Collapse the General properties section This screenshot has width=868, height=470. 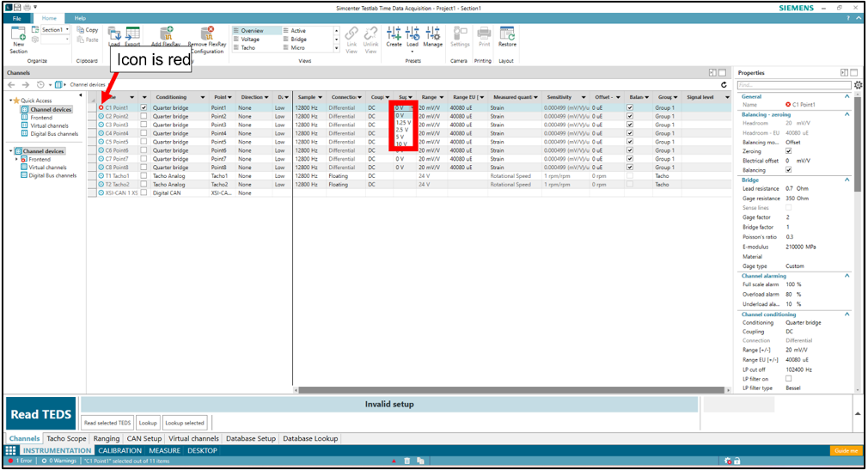point(847,96)
